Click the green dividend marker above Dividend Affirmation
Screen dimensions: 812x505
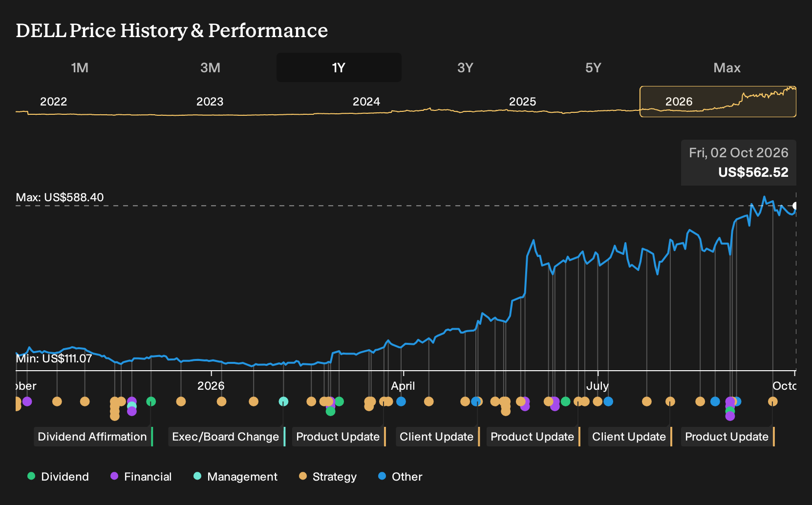point(151,401)
